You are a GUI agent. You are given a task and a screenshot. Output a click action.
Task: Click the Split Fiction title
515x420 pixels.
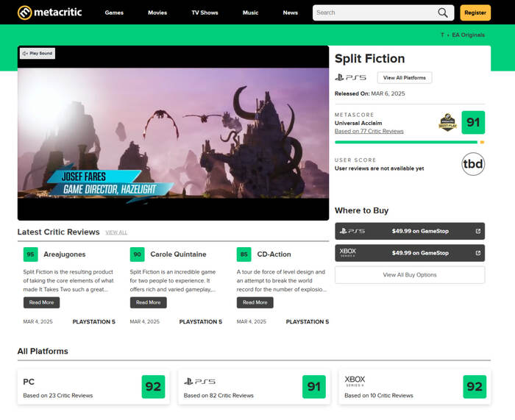[x=369, y=58]
